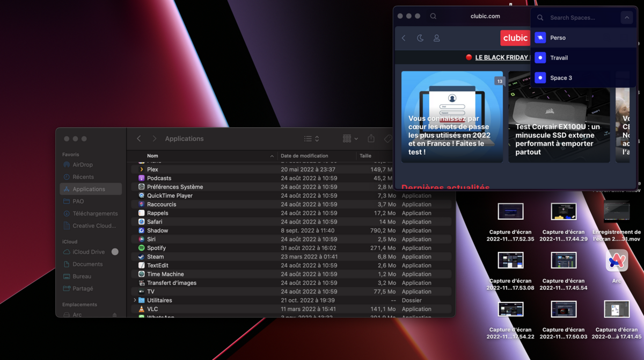Image resolution: width=644 pixels, height=360 pixels.
Task: Select the Plex modification date cell
Action: click(x=309, y=169)
